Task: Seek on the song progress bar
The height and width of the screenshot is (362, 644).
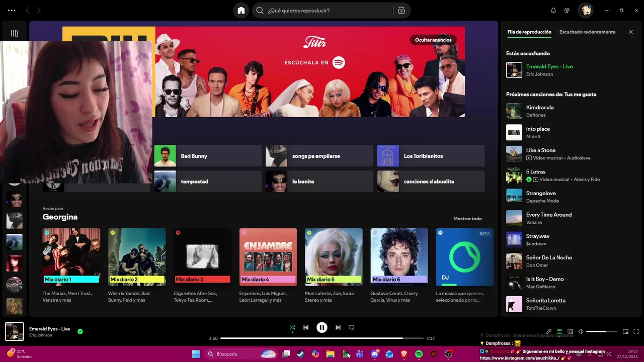Action: (x=322, y=338)
